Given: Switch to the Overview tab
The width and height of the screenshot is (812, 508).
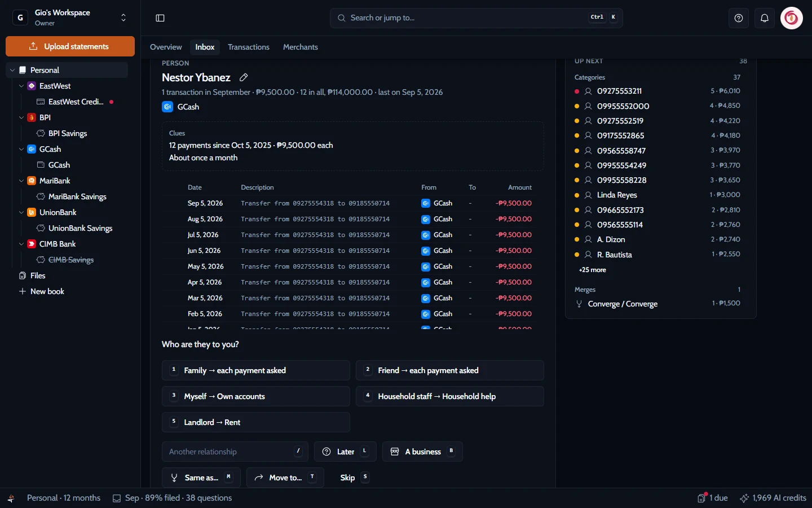Looking at the screenshot, I should [166, 47].
